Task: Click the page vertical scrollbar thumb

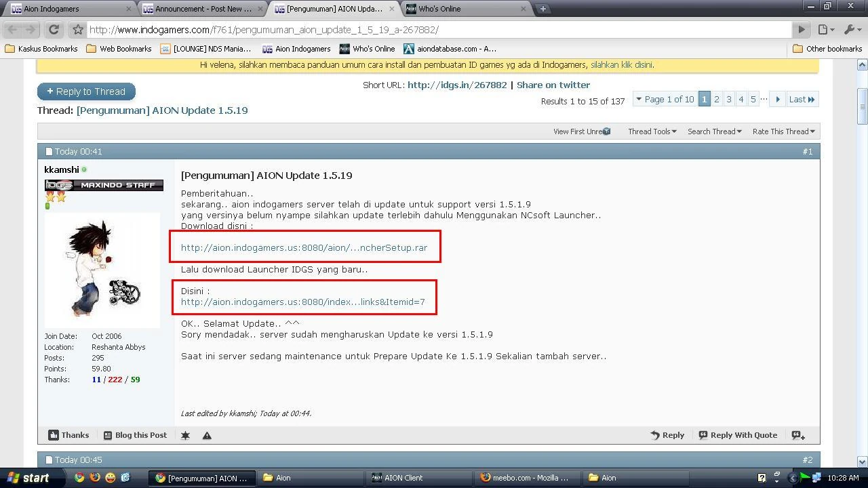Action: coord(863,106)
